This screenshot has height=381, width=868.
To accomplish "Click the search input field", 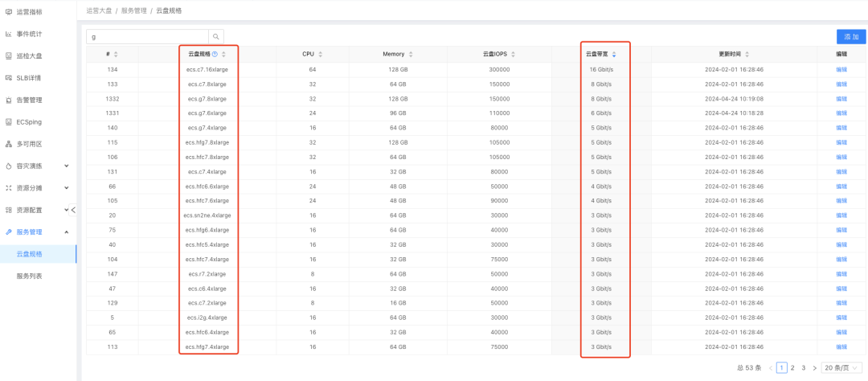I will 147,37.
